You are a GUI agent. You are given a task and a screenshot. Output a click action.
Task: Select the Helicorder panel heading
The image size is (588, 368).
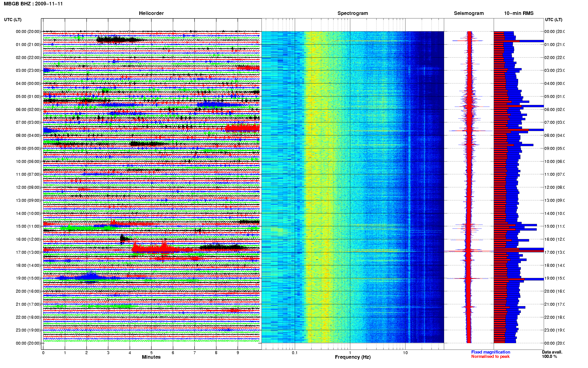151,13
